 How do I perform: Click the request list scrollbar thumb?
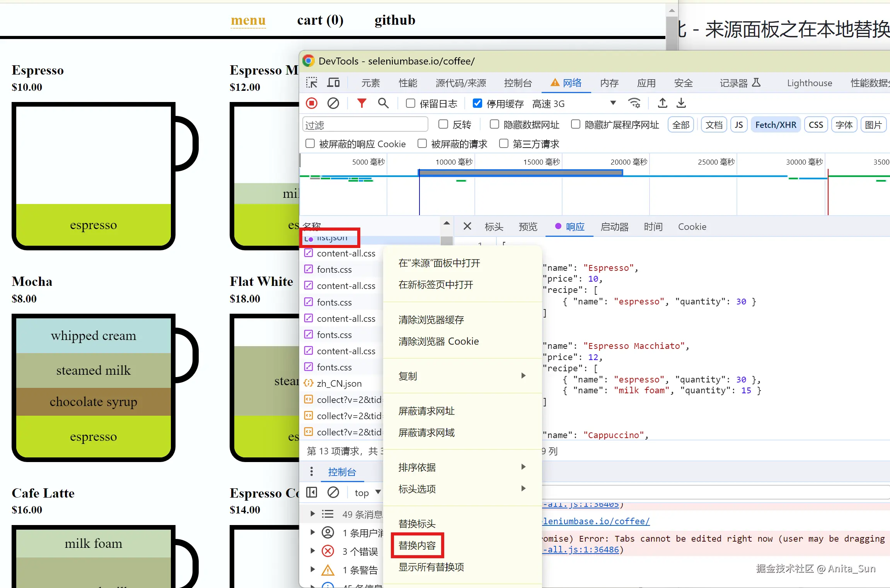[x=447, y=240]
